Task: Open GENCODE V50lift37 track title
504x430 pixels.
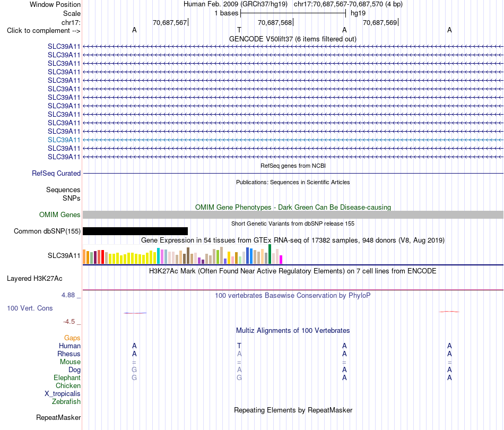Action: 293,39
